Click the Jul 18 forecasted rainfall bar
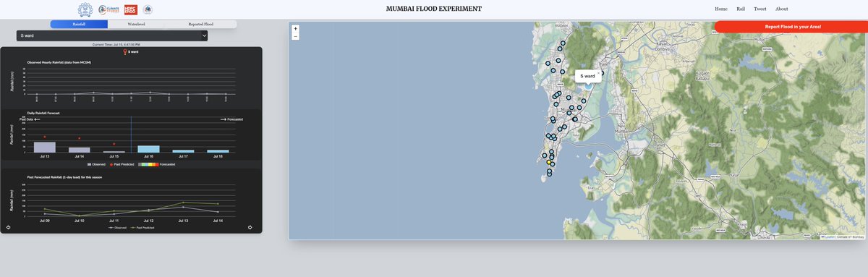The image size is (868, 277). (218, 151)
